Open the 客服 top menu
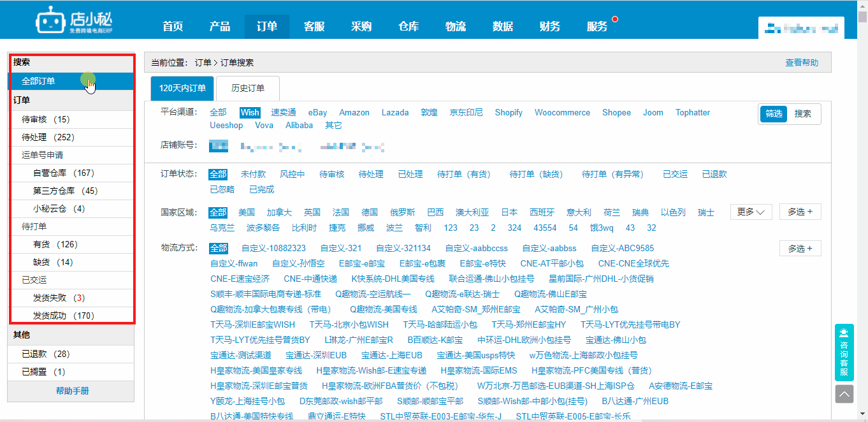Screen dimensions: 868x422 point(314,26)
